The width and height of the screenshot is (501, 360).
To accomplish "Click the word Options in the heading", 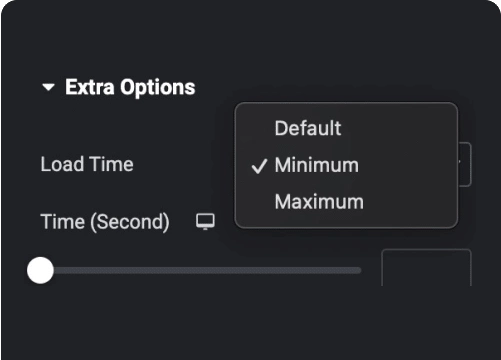I will click(158, 88).
